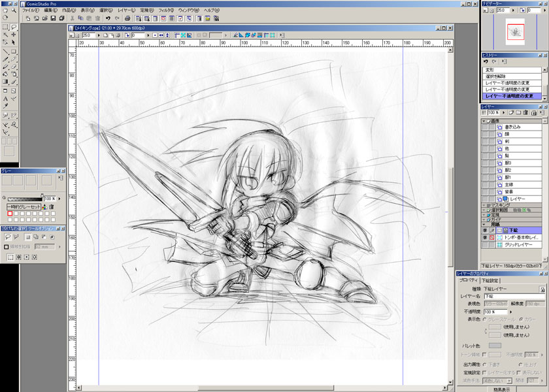
Task: Select the Lasso selection tool
Action: pos(14,27)
